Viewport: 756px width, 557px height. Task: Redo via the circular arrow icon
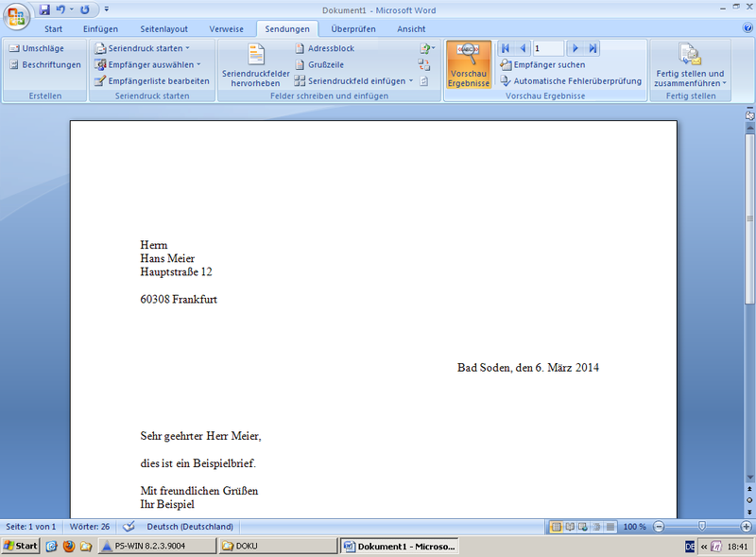[x=85, y=9]
